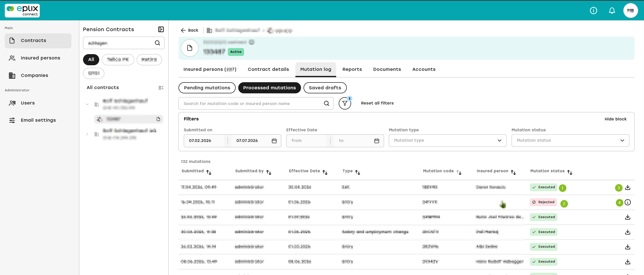Collapse the first company tree node
Viewport: 644px width, 275px height.
pyautogui.click(x=87, y=104)
